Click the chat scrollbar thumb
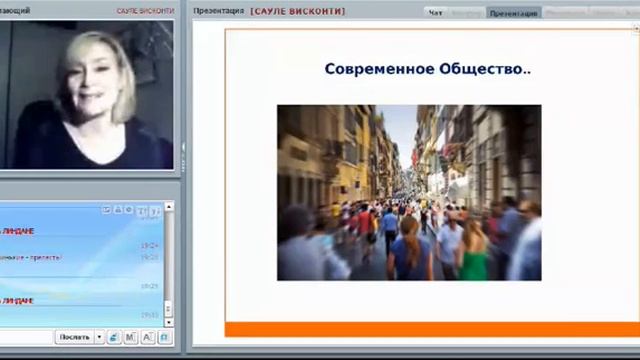 point(169,309)
